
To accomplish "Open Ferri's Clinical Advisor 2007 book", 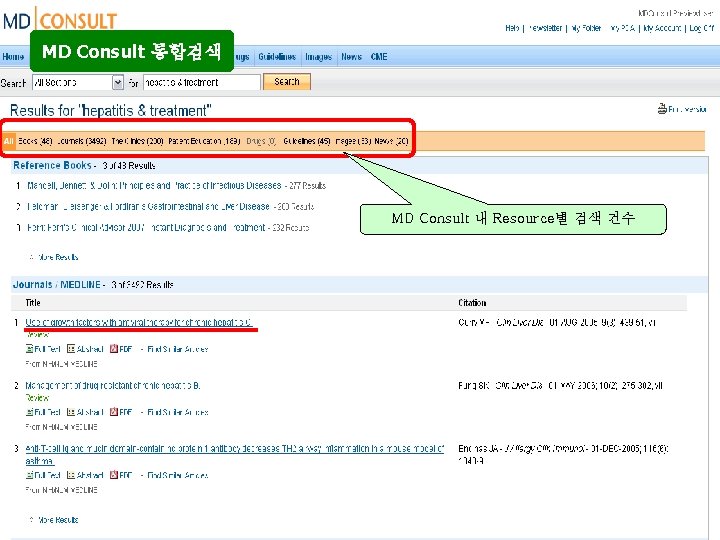I will (146, 227).
